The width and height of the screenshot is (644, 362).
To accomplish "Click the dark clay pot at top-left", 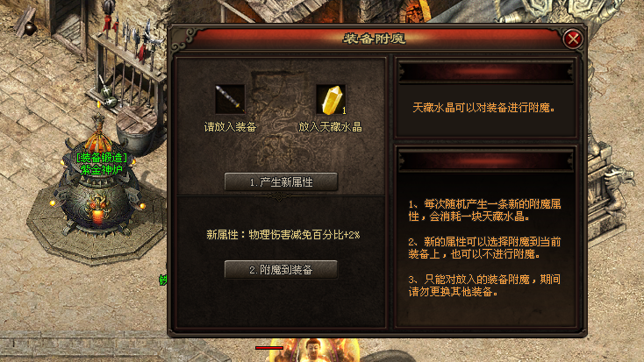I will coord(30,28).
